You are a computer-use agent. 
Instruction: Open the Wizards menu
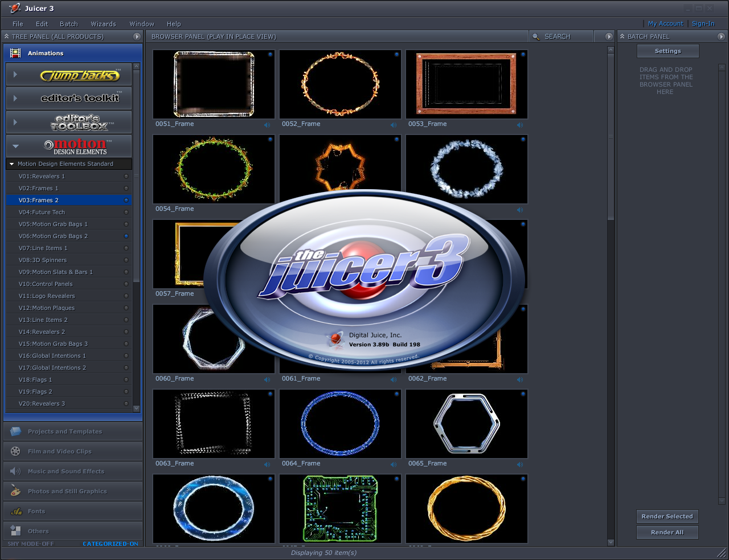(103, 24)
